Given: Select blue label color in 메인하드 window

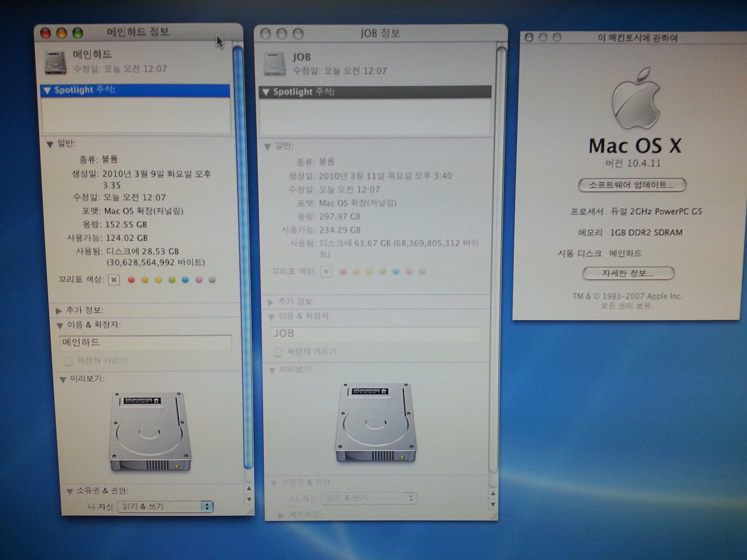Looking at the screenshot, I should 185,280.
